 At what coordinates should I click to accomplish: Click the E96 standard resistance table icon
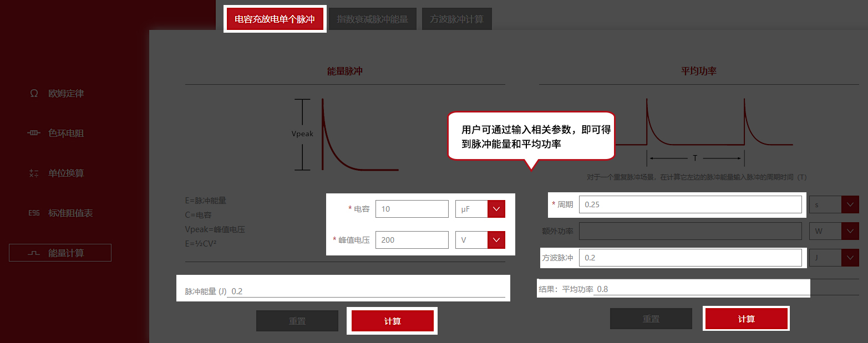(34, 213)
